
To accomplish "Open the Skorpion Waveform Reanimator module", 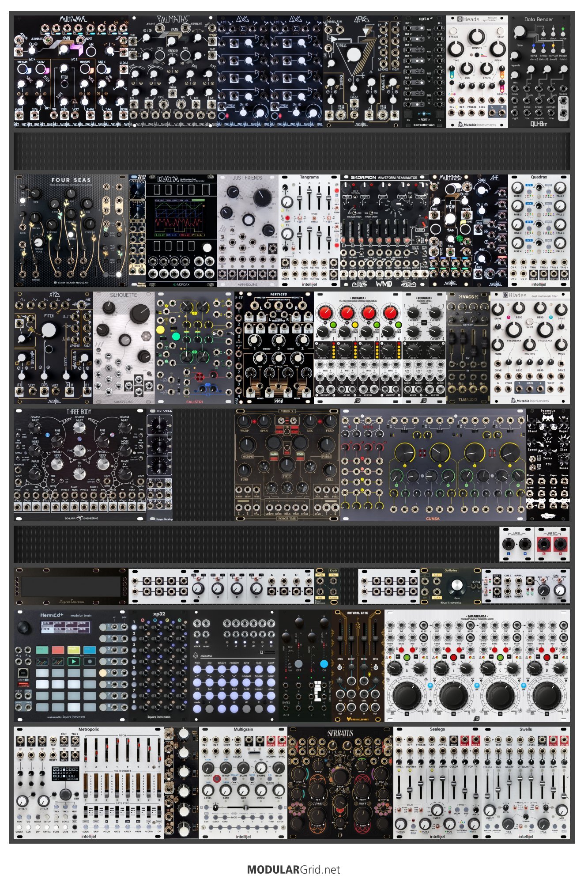I will (x=384, y=231).
